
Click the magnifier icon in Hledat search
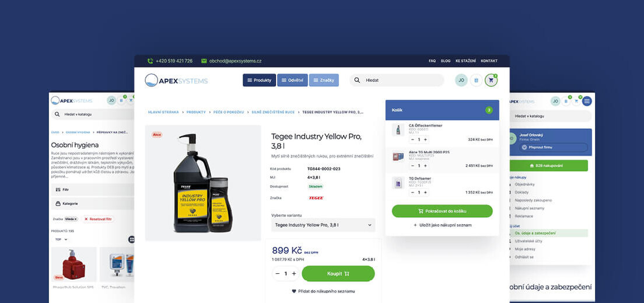pyautogui.click(x=357, y=80)
